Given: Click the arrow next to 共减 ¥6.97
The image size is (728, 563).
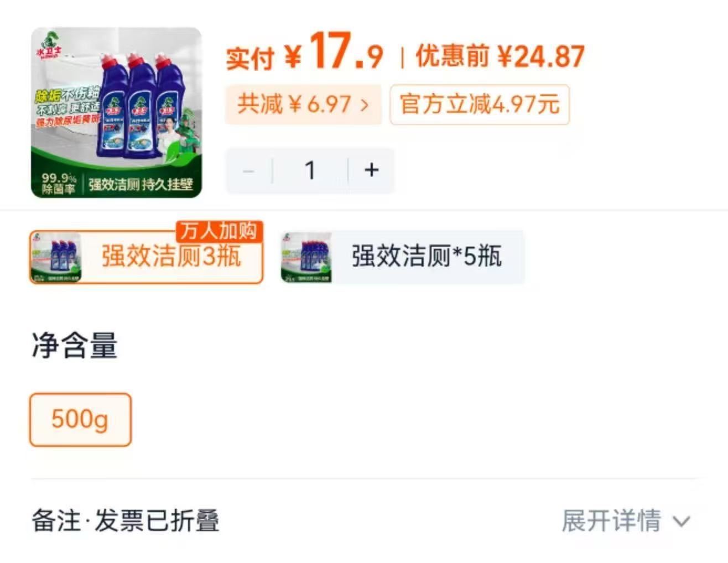Looking at the screenshot, I should [x=365, y=105].
